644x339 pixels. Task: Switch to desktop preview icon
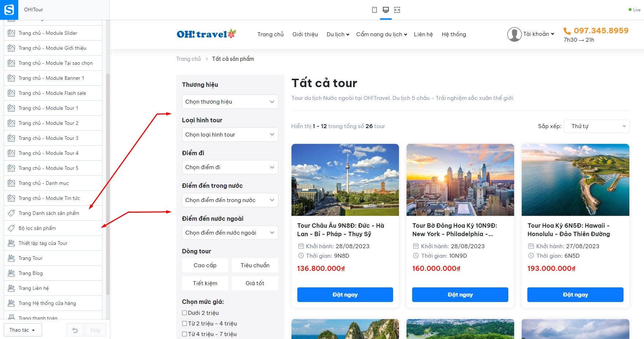click(x=386, y=10)
